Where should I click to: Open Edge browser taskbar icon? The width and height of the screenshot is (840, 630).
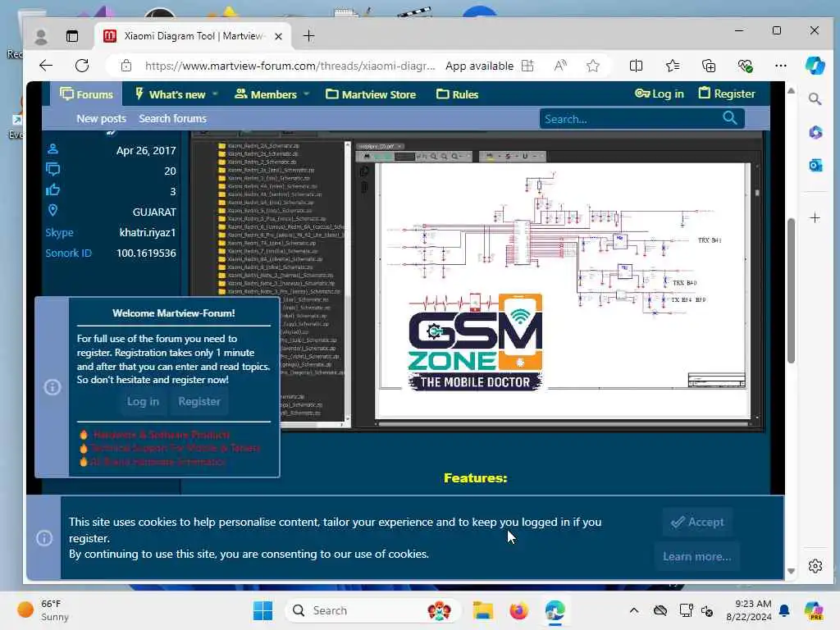(x=555, y=610)
